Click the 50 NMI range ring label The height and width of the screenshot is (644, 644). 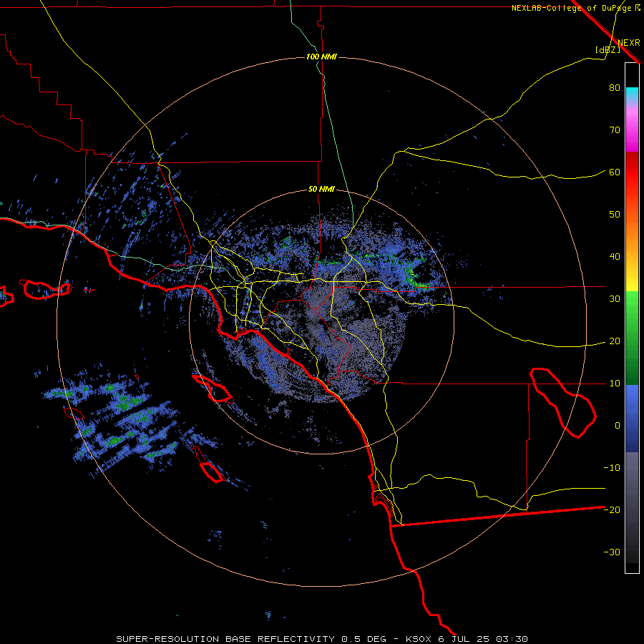tap(321, 190)
